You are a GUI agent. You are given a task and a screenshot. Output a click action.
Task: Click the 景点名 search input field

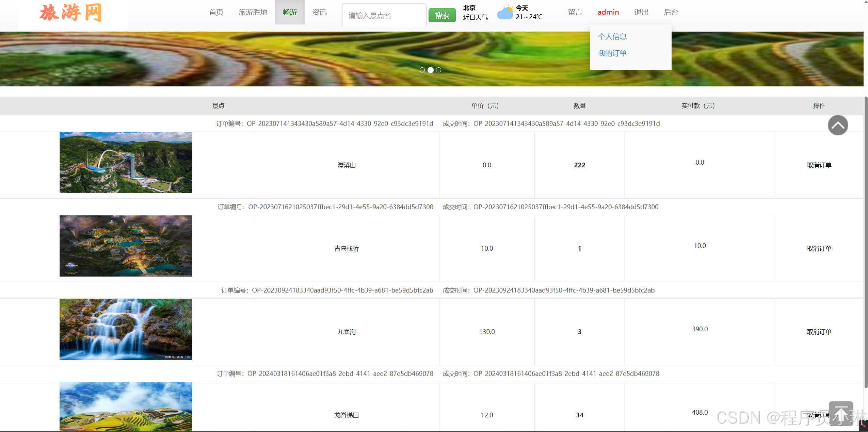click(384, 15)
